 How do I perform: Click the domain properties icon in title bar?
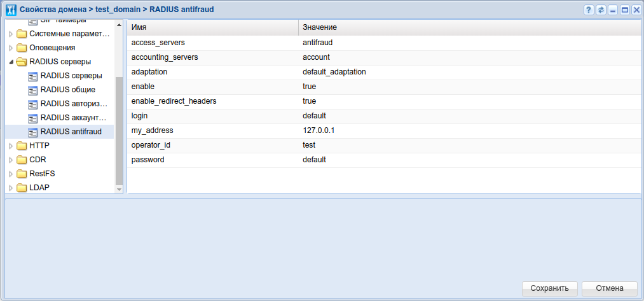(x=11, y=10)
